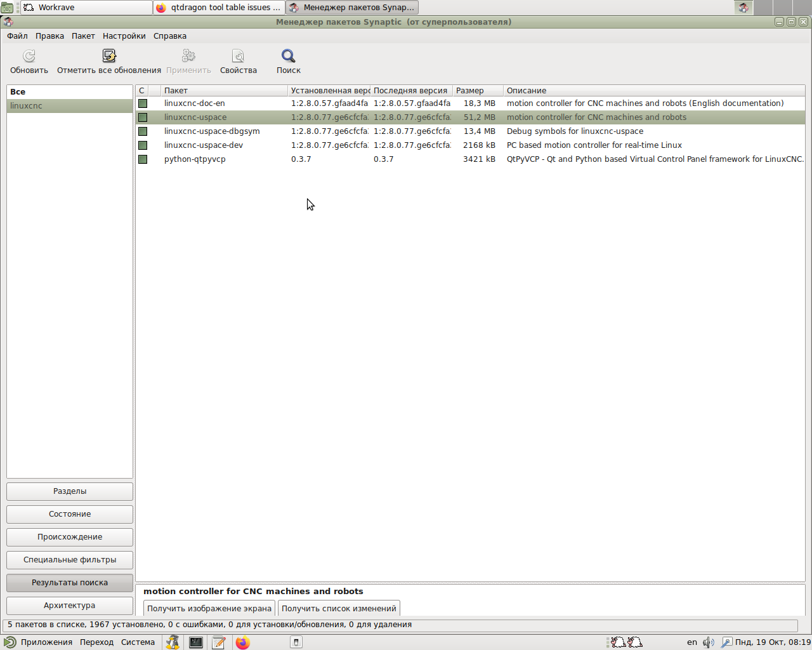812x650 pixels.
Task: Toggle status box of linuxcnc-uspace
Action: pyautogui.click(x=143, y=117)
